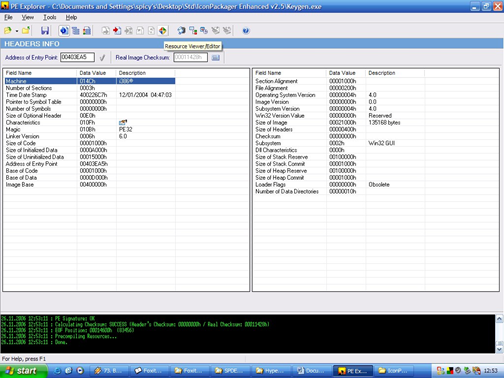
Task: Select the Size of Image row
Action: [x=339, y=122]
